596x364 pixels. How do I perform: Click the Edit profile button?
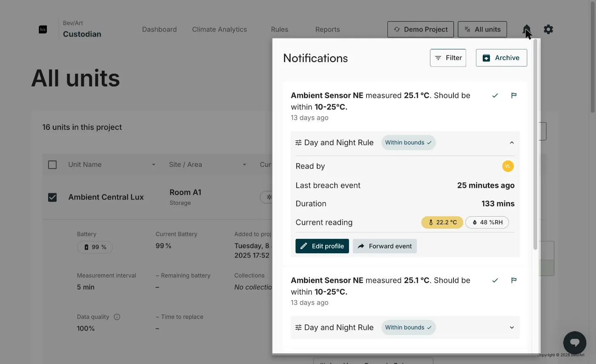[322, 246]
